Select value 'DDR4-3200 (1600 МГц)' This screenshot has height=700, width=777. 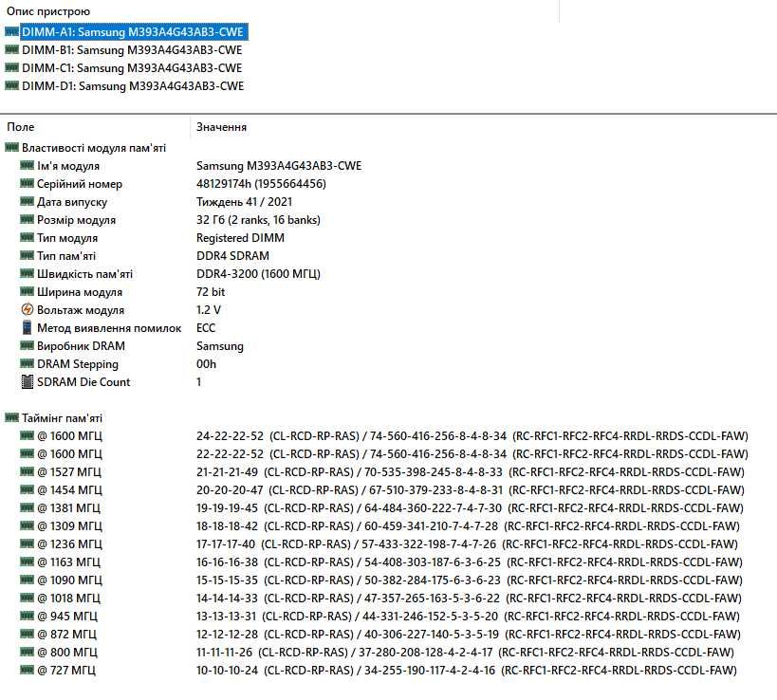point(258,274)
